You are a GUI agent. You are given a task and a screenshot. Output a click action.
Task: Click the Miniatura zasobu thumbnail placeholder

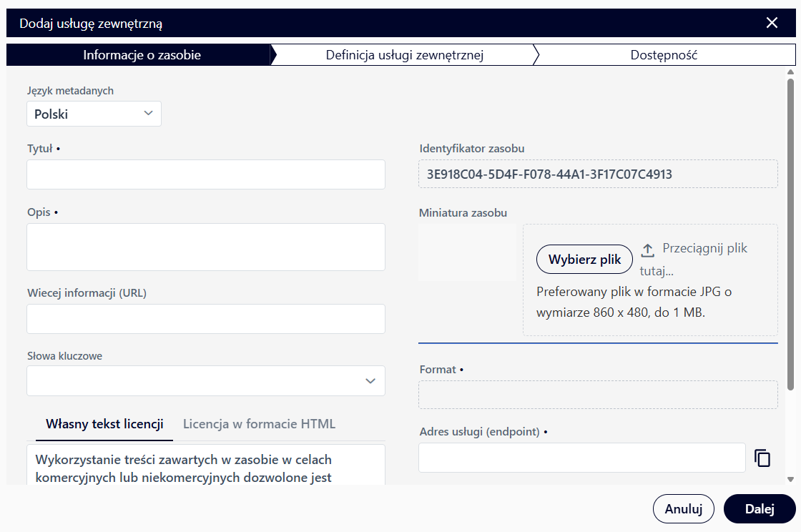coord(467,252)
